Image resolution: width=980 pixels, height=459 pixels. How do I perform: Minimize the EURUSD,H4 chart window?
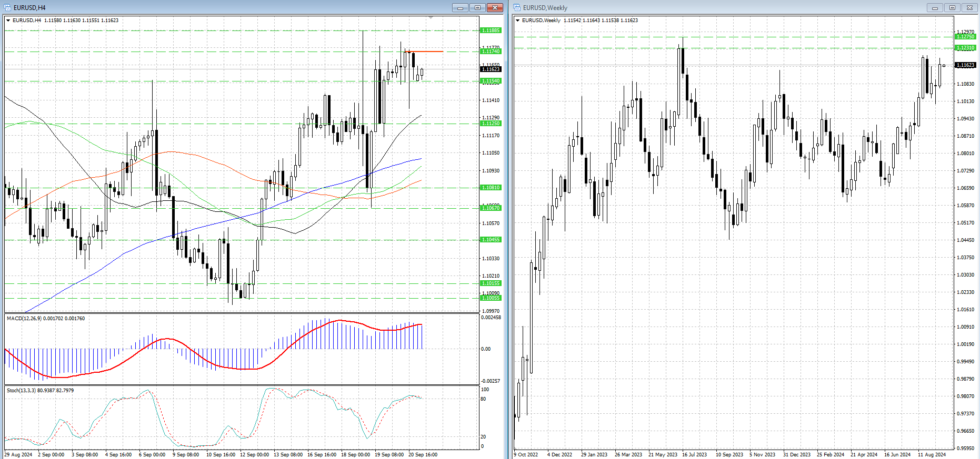pos(460,7)
